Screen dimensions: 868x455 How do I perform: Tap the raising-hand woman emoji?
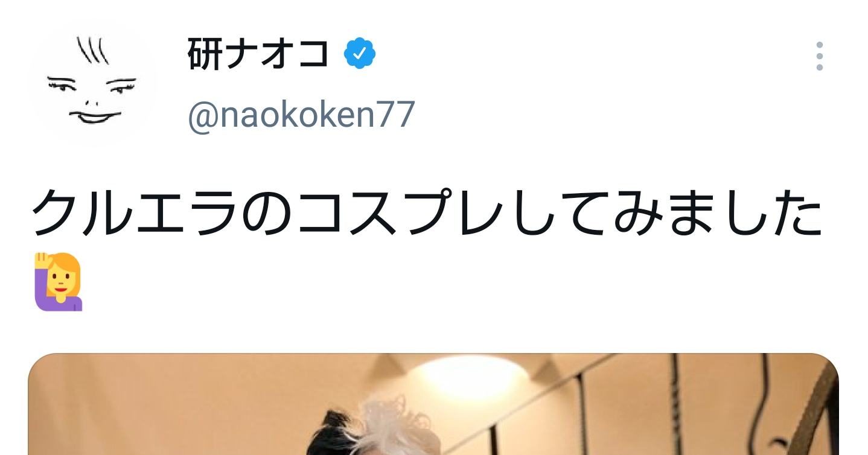click(x=58, y=282)
